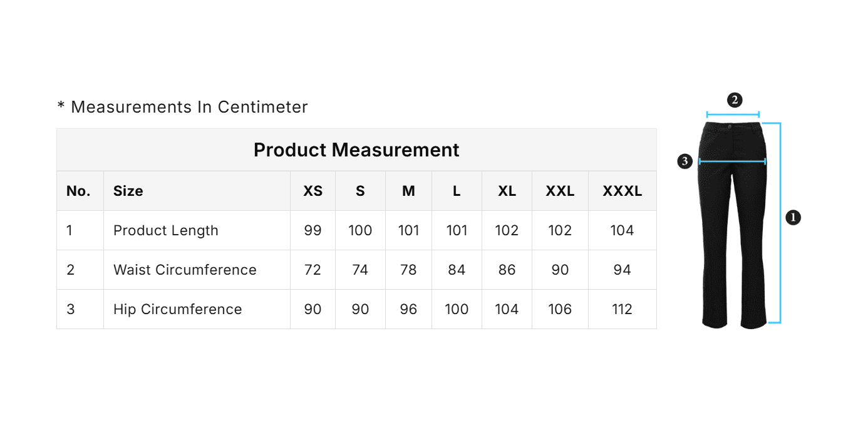Select the Product Length row label
Screen dimensions: 868x438
click(x=166, y=230)
